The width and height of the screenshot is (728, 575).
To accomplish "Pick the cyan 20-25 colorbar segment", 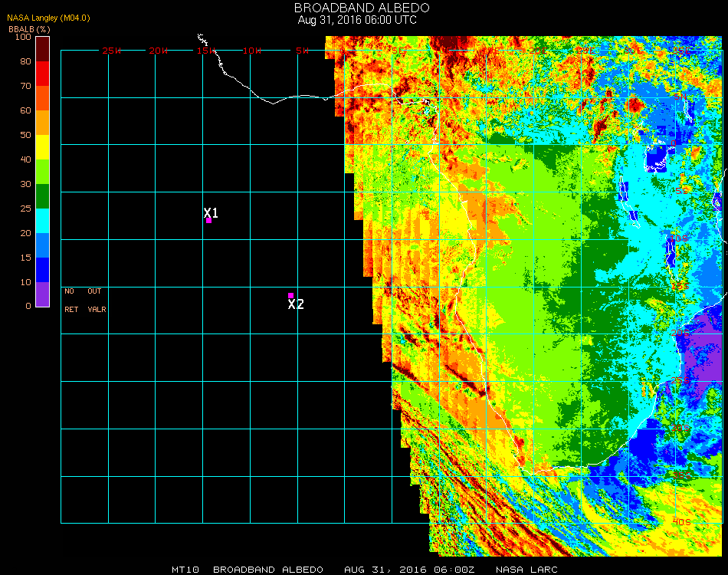I will (x=42, y=221).
